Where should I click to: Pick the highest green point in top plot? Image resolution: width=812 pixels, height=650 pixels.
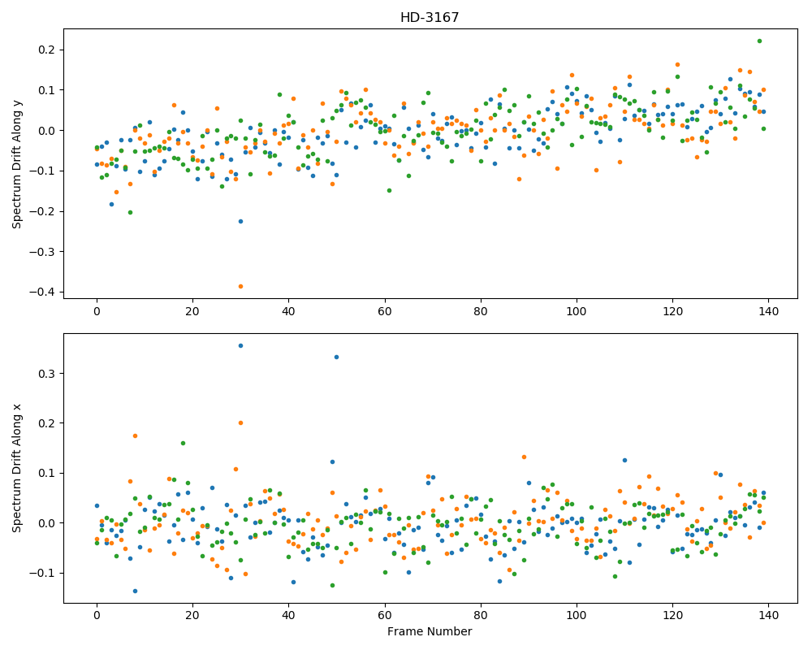[759, 41]
